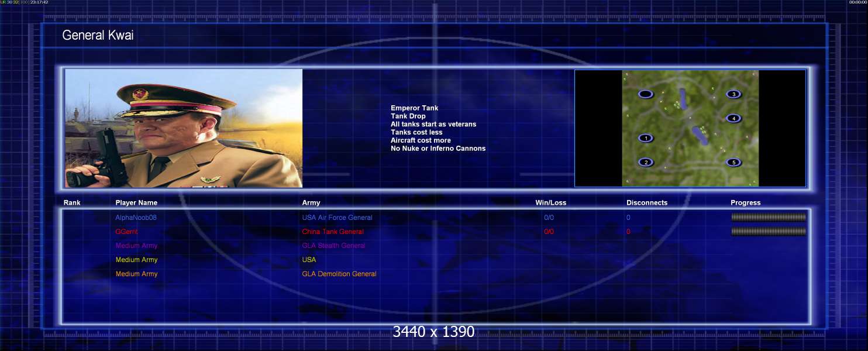The width and height of the screenshot is (868, 351).
Task: Click GGerrit's loading progress bar
Action: click(768, 231)
